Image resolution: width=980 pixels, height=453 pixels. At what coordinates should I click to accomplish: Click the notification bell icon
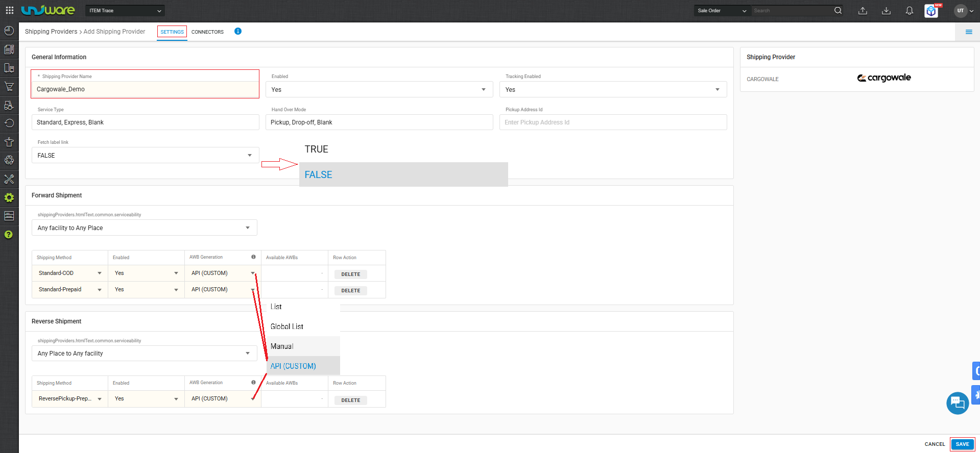[910, 11]
